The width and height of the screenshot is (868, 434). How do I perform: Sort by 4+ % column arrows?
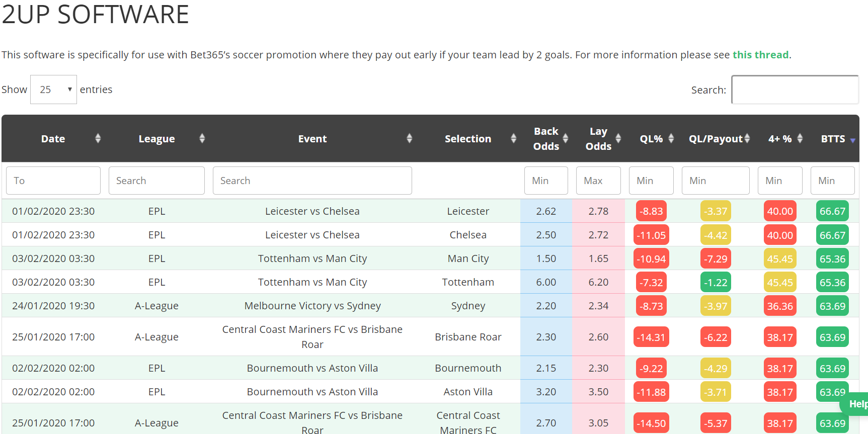click(800, 138)
